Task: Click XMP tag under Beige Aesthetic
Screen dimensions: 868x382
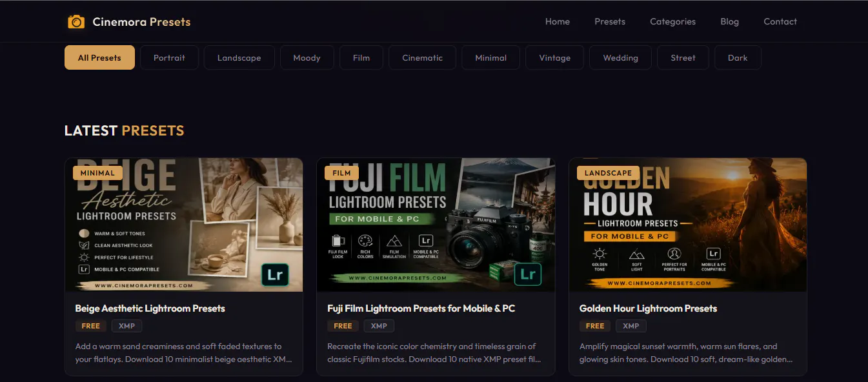Action: [126, 326]
